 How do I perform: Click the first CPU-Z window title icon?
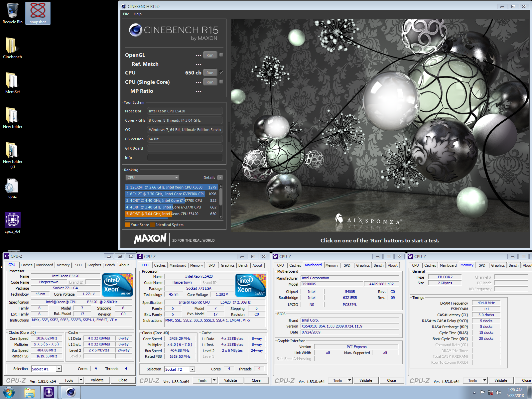[x=7, y=256]
